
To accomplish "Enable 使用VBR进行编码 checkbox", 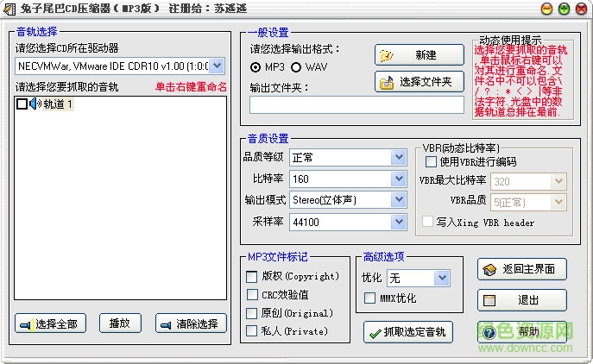I will pos(431,162).
